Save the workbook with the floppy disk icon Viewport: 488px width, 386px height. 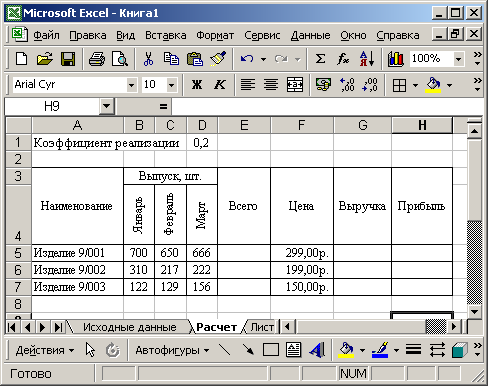point(68,59)
